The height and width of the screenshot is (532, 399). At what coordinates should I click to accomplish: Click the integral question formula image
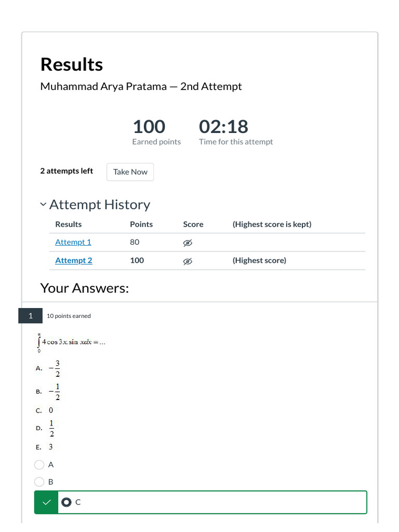(x=71, y=342)
